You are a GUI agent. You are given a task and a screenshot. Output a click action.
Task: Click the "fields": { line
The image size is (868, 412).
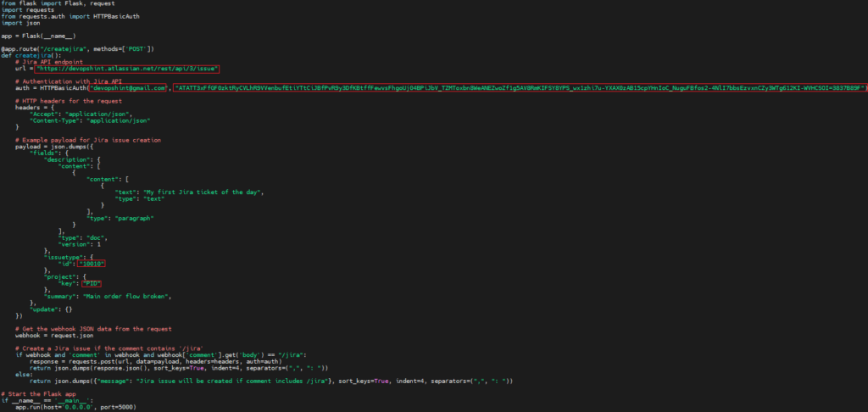[48, 153]
